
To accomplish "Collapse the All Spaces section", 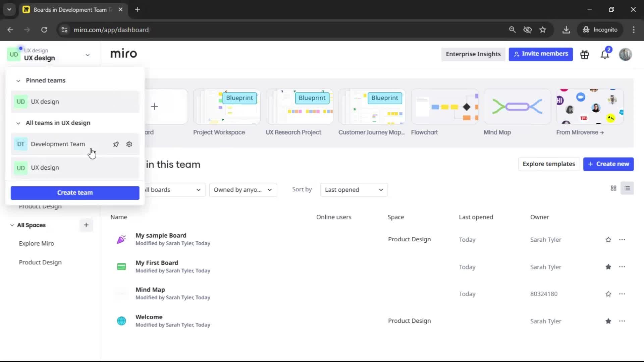I will click(x=12, y=225).
